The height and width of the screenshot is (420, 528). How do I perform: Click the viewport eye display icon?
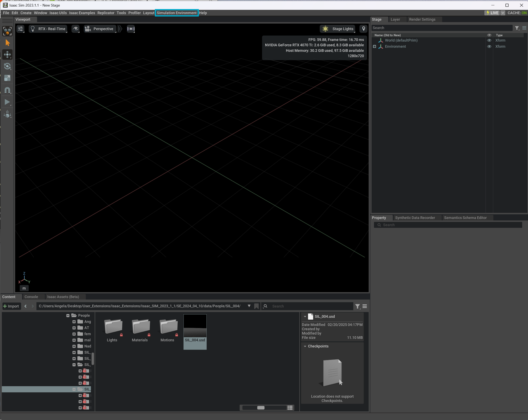(x=75, y=29)
